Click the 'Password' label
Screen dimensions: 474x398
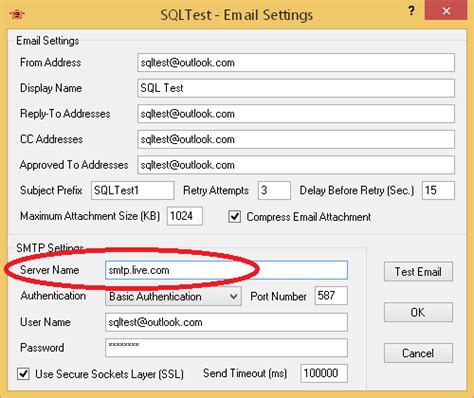(x=42, y=348)
